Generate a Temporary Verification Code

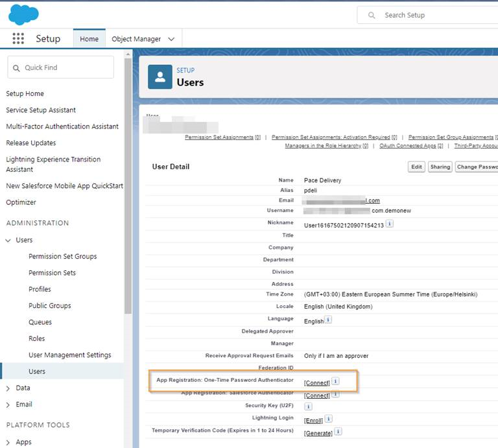(318, 433)
